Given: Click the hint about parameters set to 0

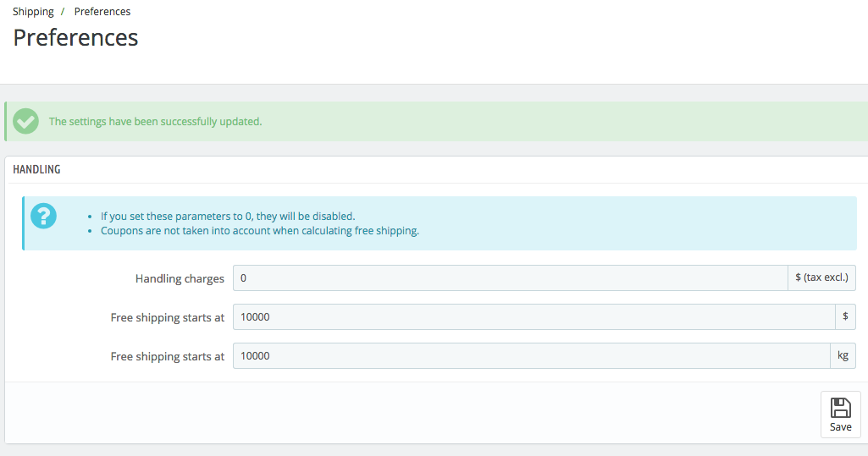Looking at the screenshot, I should (228, 216).
